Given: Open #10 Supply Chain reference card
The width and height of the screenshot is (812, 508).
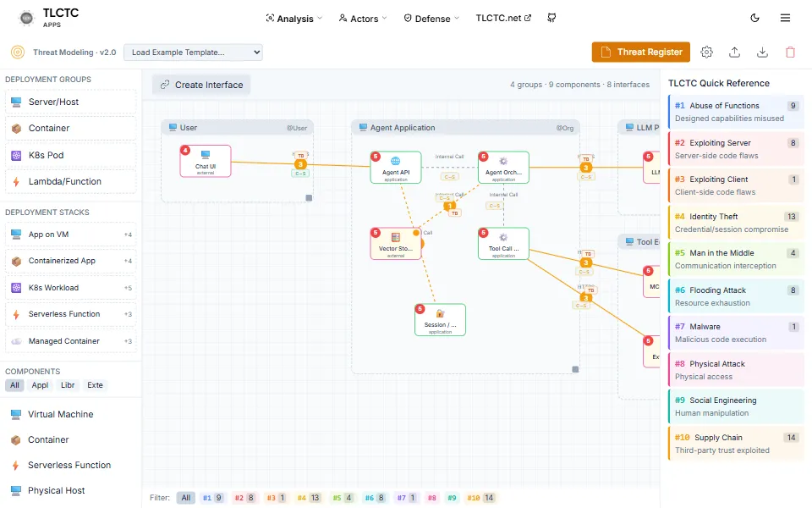Looking at the screenshot, I should (x=736, y=443).
